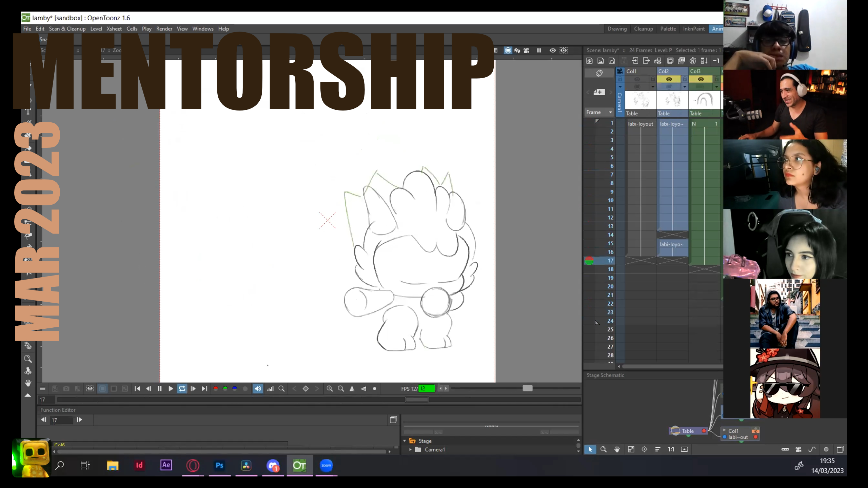Viewport: 868px width, 488px height.
Task: Adjust the FPS slider handle
Action: click(x=527, y=388)
